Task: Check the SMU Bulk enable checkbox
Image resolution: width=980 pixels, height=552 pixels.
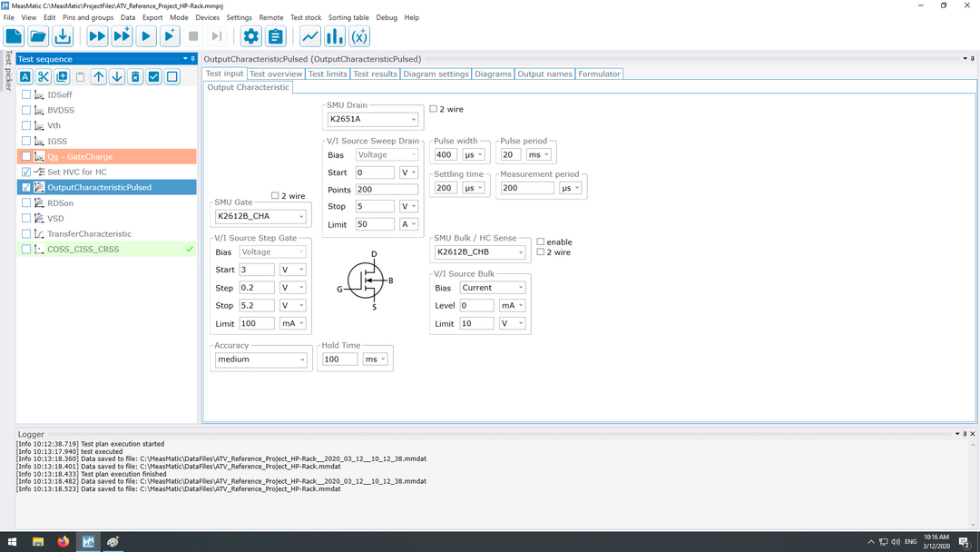Action: 541,242
